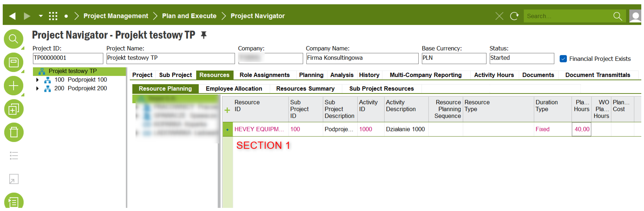Click the Project Management breadcrumb link
The height and width of the screenshot is (211, 644).
click(x=116, y=16)
